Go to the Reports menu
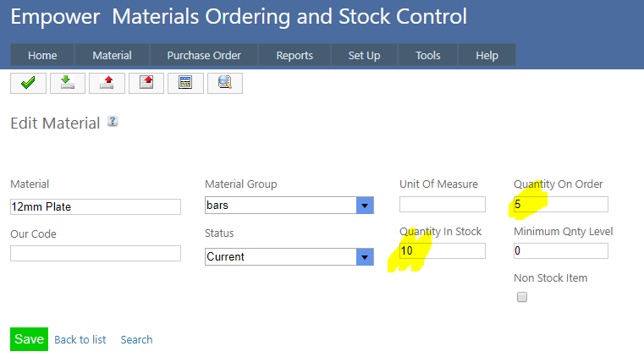 pos(294,55)
